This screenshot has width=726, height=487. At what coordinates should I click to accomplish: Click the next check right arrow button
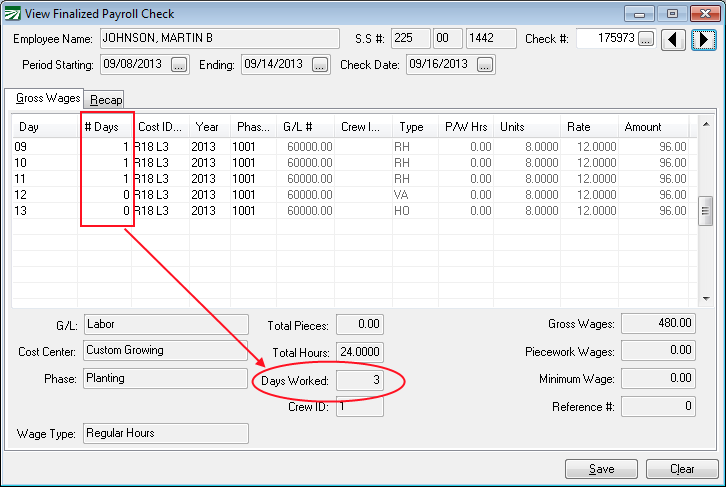tap(704, 39)
